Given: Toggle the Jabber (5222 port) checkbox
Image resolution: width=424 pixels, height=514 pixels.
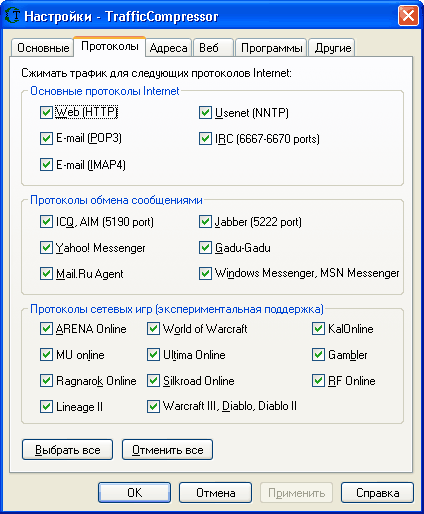Looking at the screenshot, I should coord(205,221).
